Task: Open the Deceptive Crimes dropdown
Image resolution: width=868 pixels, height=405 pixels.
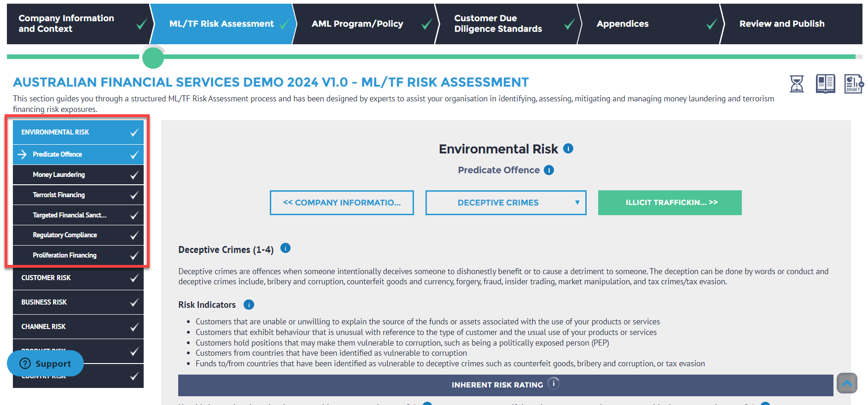Action: [x=506, y=203]
